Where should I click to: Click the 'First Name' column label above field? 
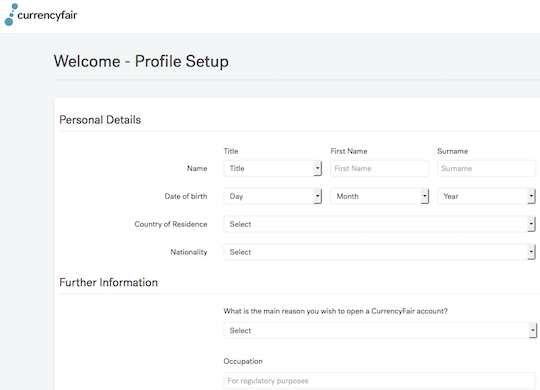(349, 151)
